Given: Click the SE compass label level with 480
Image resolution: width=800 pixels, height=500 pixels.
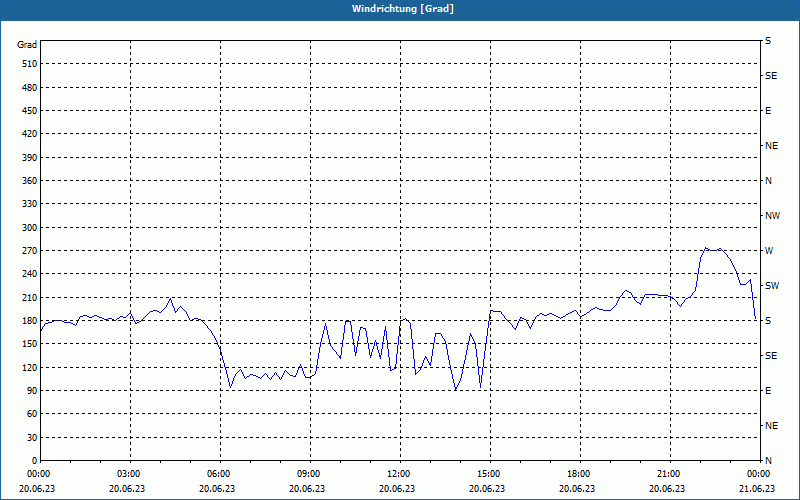Looking at the screenshot, I should tap(771, 76).
